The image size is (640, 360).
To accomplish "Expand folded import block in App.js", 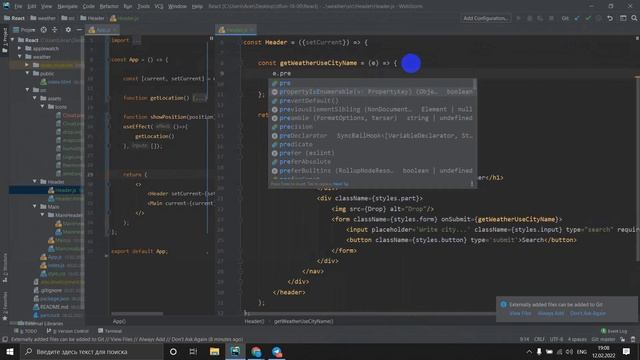I will coord(136,40).
